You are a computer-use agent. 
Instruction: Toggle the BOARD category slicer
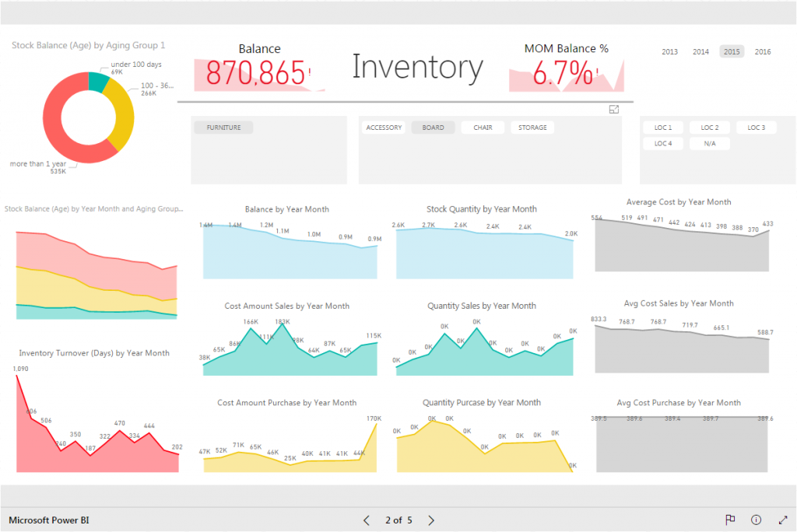click(433, 128)
